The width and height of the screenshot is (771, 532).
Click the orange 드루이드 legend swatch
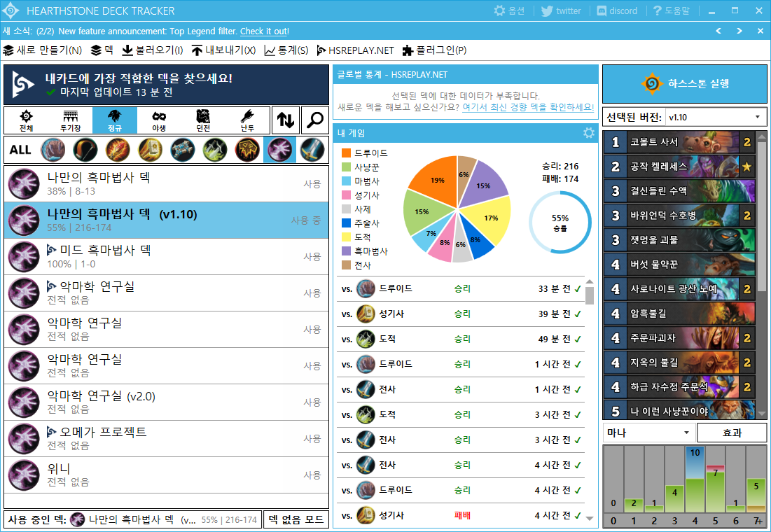point(346,153)
